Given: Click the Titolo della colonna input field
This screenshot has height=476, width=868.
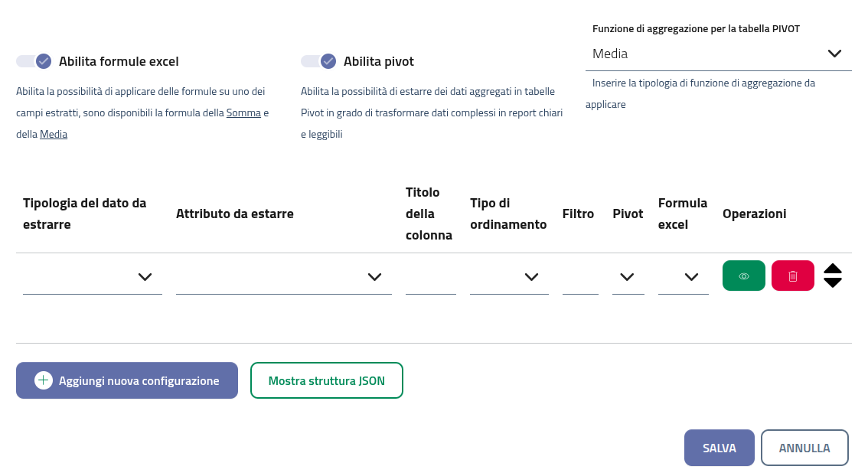Looking at the screenshot, I should click(x=430, y=279).
